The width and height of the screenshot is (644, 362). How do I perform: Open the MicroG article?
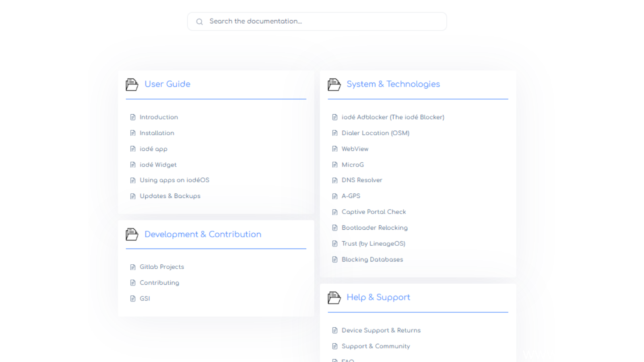pyautogui.click(x=353, y=165)
